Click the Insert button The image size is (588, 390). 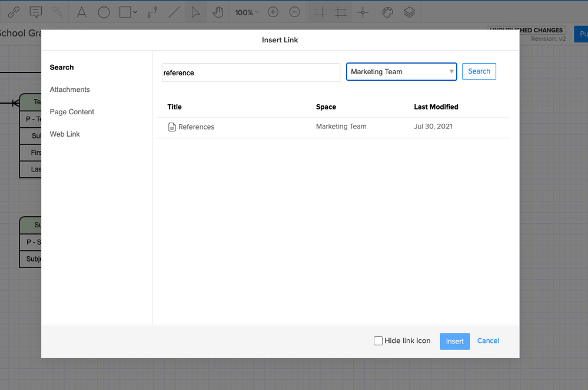pos(454,341)
